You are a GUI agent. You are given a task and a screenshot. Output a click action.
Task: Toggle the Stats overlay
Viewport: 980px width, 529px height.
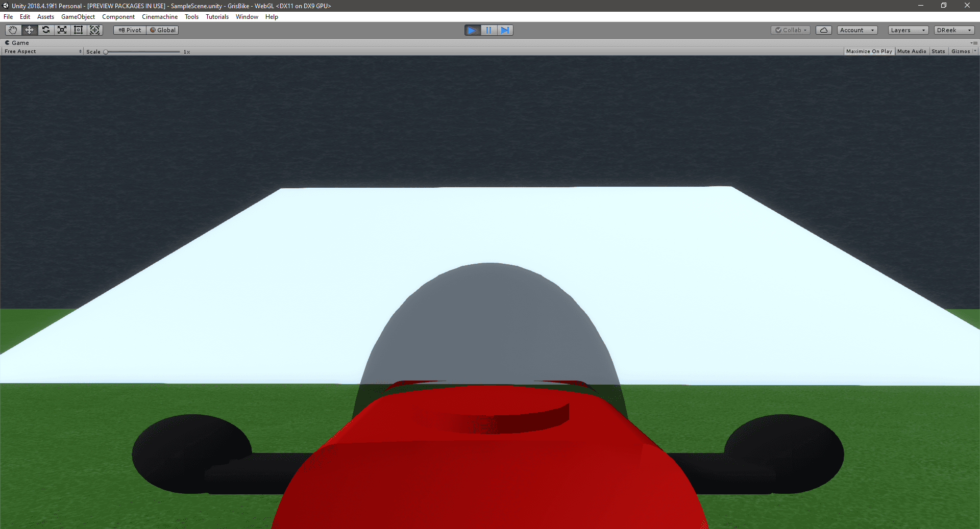tap(938, 51)
